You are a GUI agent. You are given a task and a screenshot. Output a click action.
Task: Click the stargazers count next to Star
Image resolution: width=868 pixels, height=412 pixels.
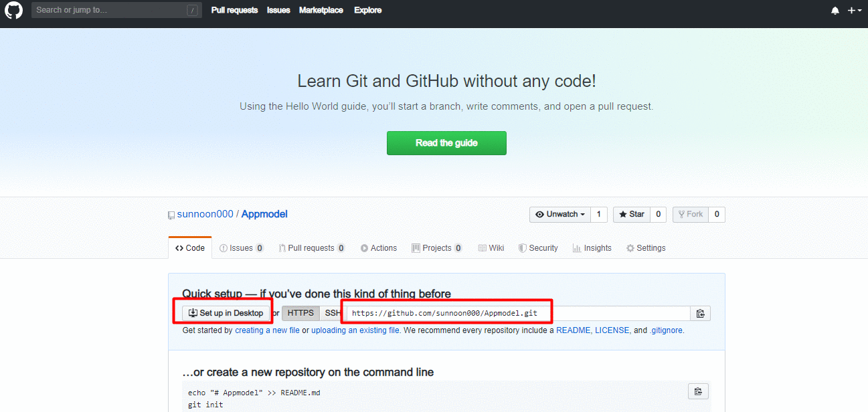coord(658,215)
